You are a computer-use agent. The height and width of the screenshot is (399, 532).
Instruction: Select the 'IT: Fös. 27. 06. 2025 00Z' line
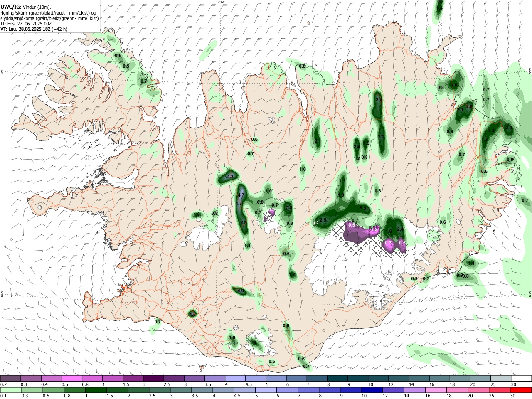point(26,24)
